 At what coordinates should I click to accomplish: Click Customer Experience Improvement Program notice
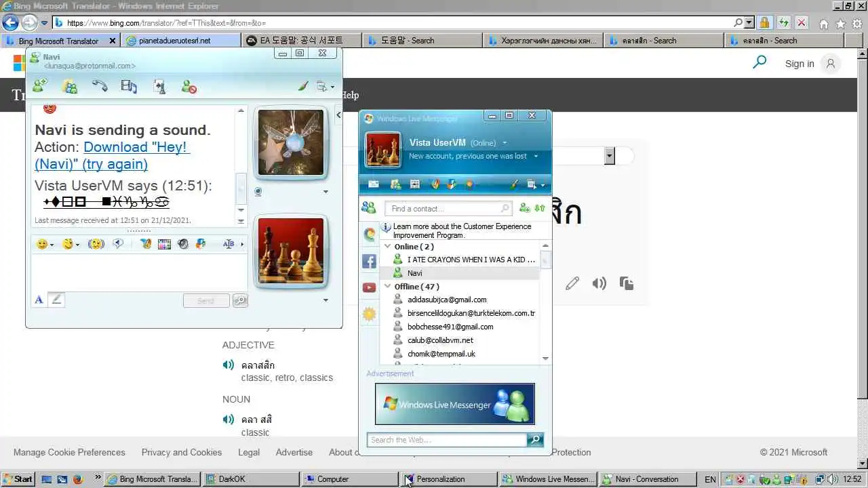point(461,230)
